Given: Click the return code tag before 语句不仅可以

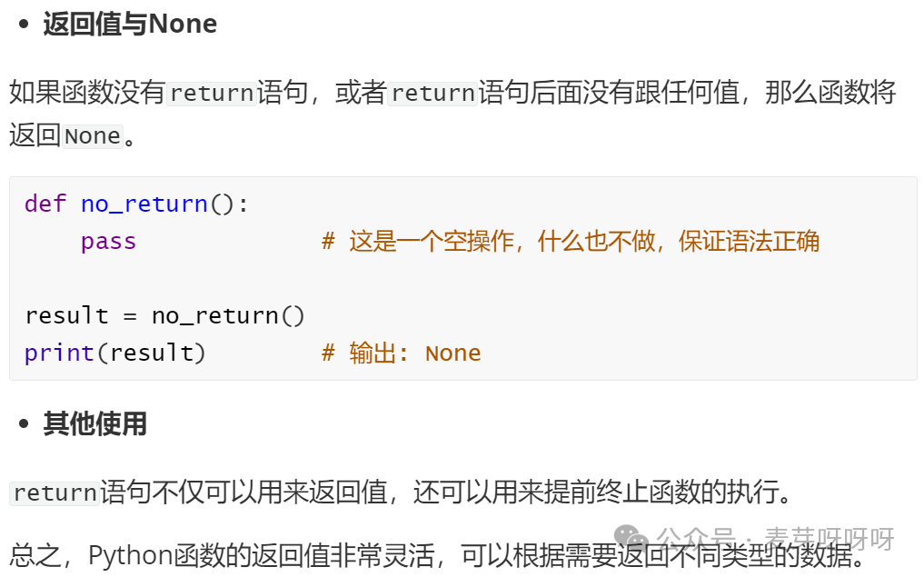Looking at the screenshot, I should click(x=55, y=493).
